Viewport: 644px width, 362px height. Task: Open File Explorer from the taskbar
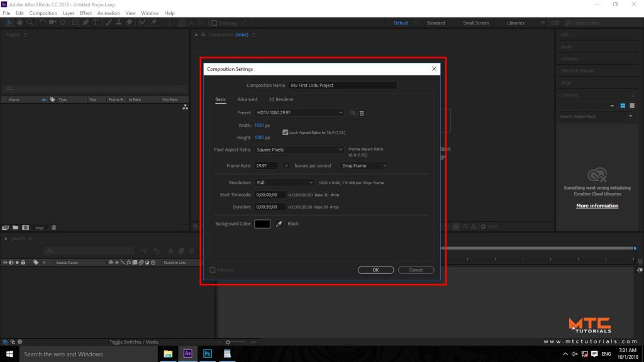168,353
